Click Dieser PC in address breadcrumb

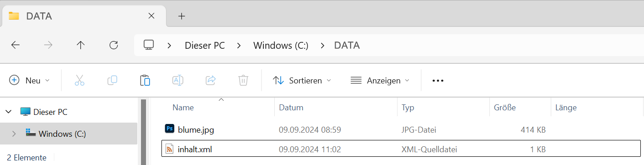(x=205, y=46)
